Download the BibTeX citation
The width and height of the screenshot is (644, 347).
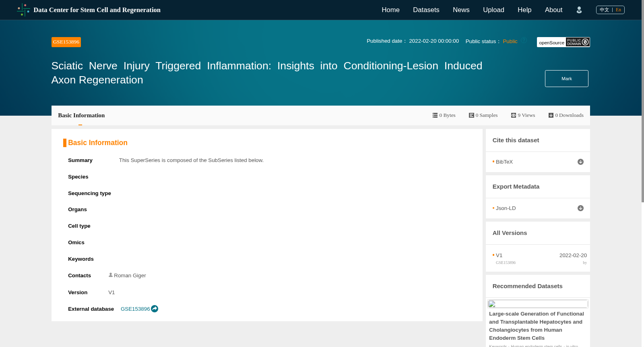580,162
